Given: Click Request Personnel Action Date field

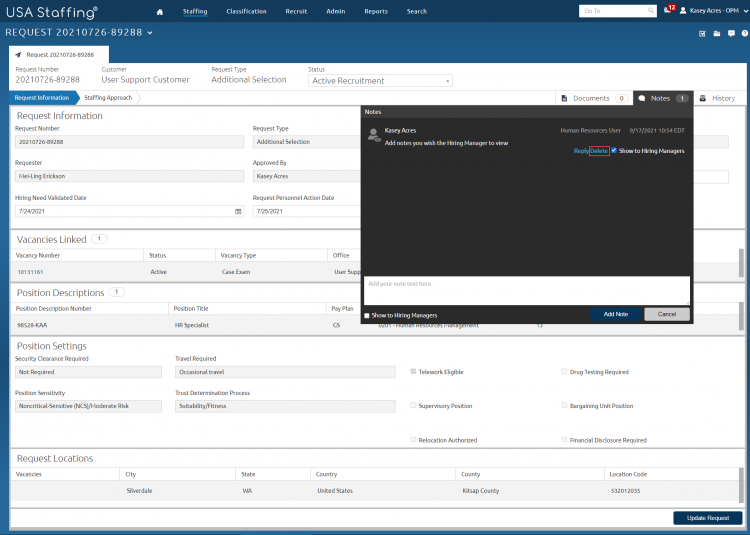Looking at the screenshot, I should 307,211.
